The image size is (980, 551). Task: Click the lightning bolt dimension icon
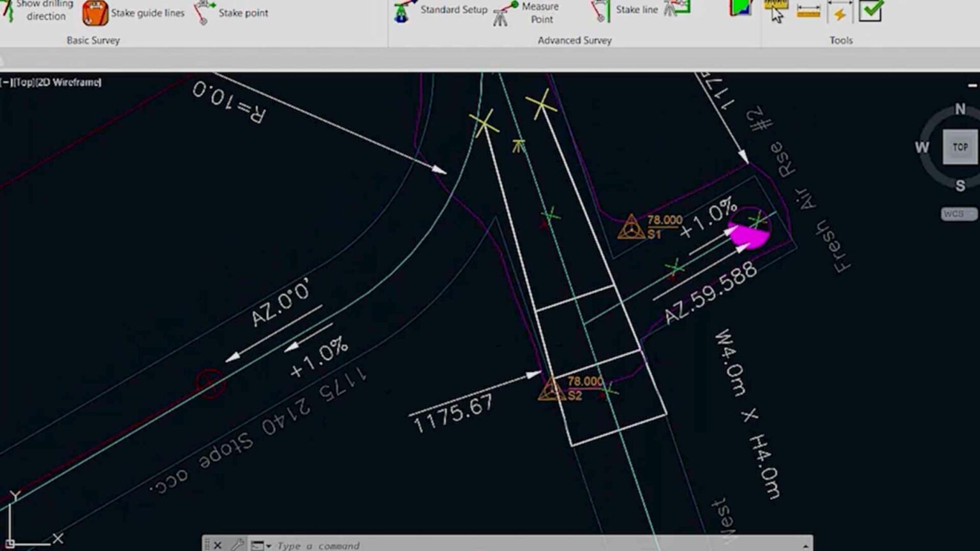coord(840,11)
